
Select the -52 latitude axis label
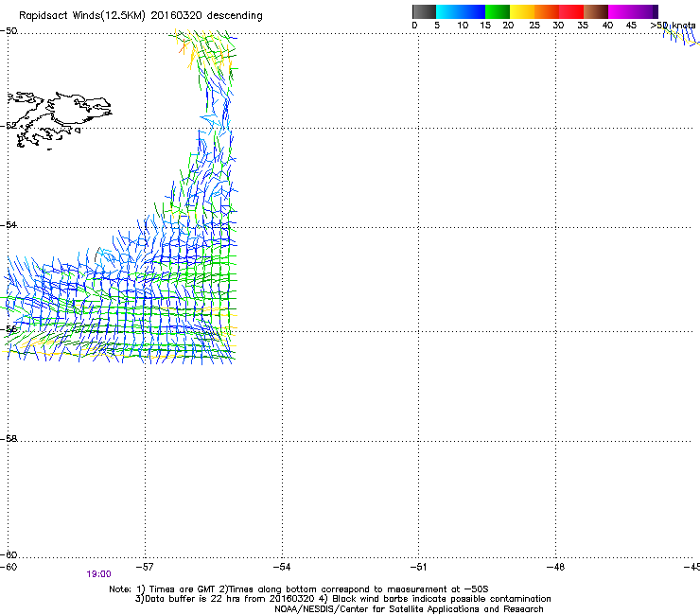pyautogui.click(x=9, y=126)
